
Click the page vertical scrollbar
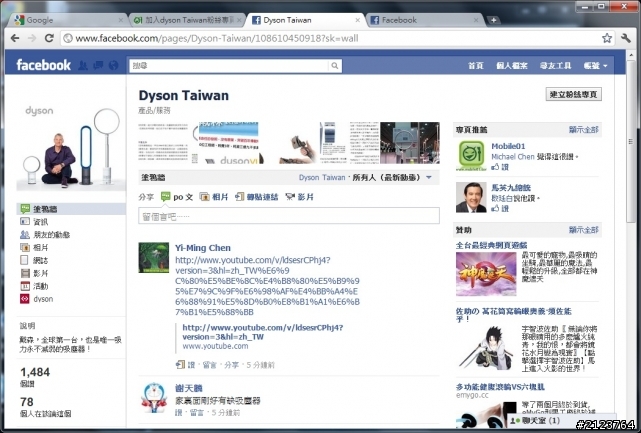(630, 141)
